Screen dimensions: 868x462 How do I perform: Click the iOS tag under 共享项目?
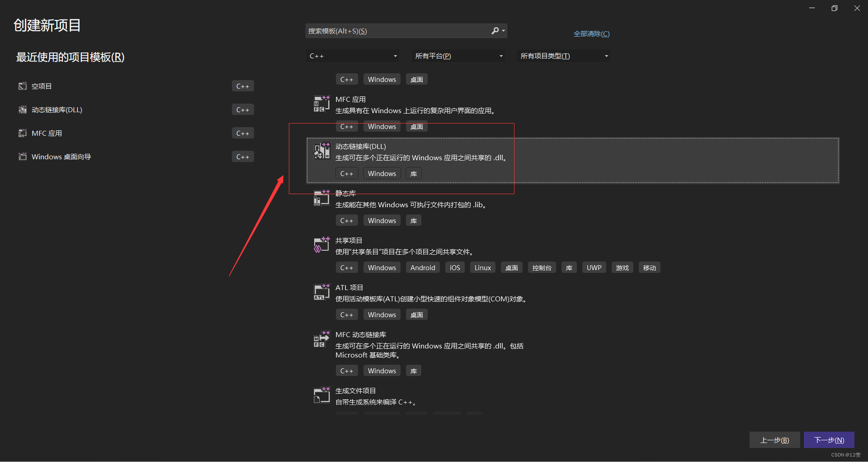[x=455, y=268]
